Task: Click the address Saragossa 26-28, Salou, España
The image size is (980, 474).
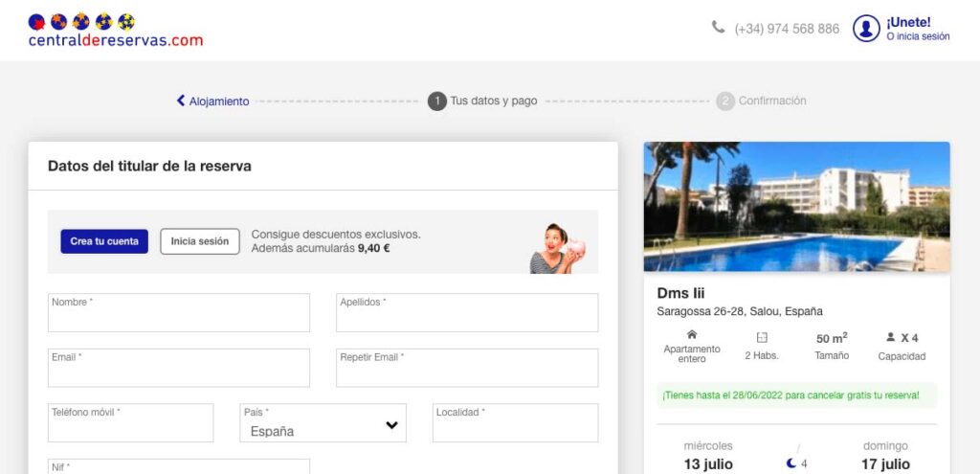Action: pos(740,311)
